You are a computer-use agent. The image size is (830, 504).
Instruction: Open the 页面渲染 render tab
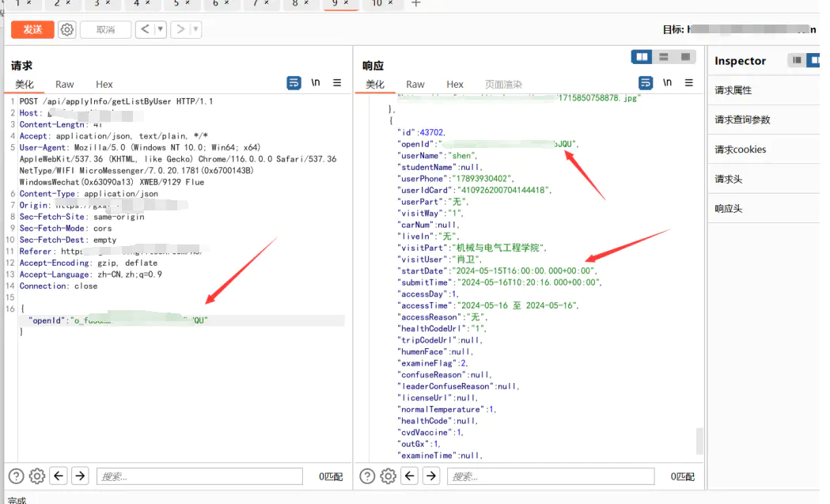click(x=503, y=84)
